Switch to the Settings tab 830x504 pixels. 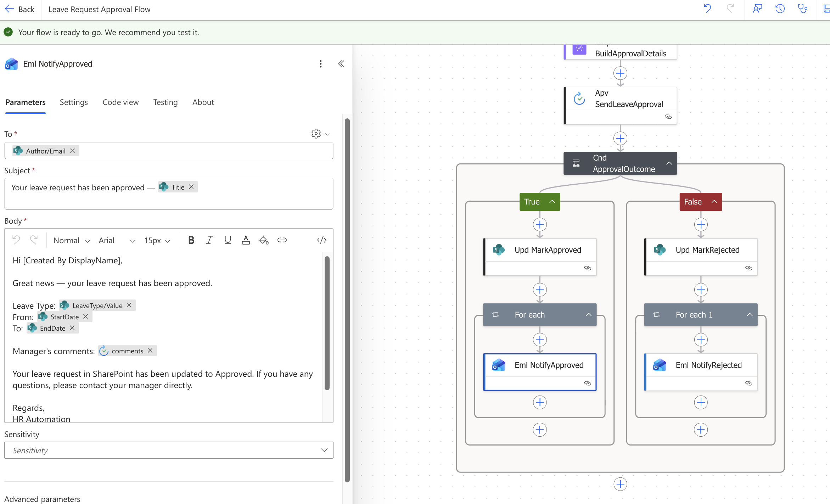[73, 102]
